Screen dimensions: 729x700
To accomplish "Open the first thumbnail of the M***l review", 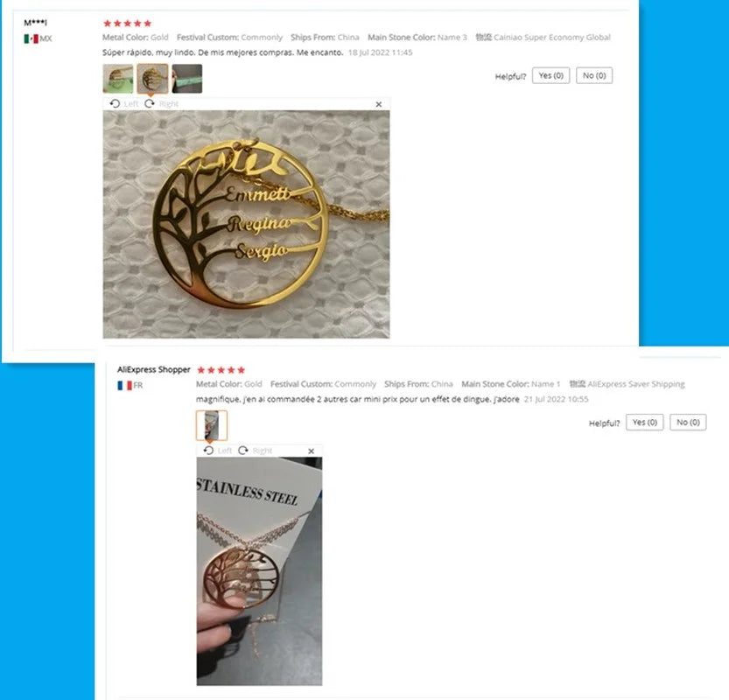I will click(117, 79).
